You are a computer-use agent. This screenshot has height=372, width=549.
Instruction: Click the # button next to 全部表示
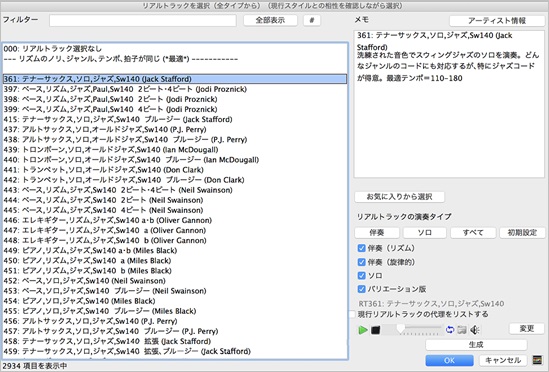(x=312, y=20)
